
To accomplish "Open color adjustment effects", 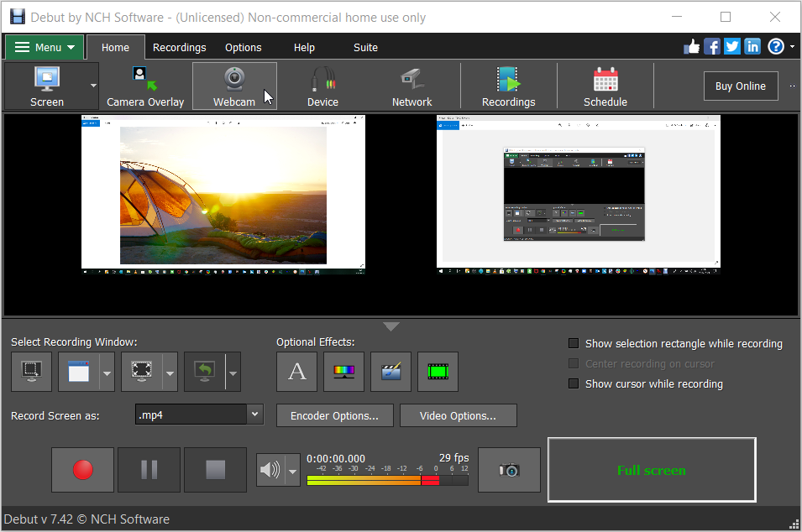I will point(343,372).
